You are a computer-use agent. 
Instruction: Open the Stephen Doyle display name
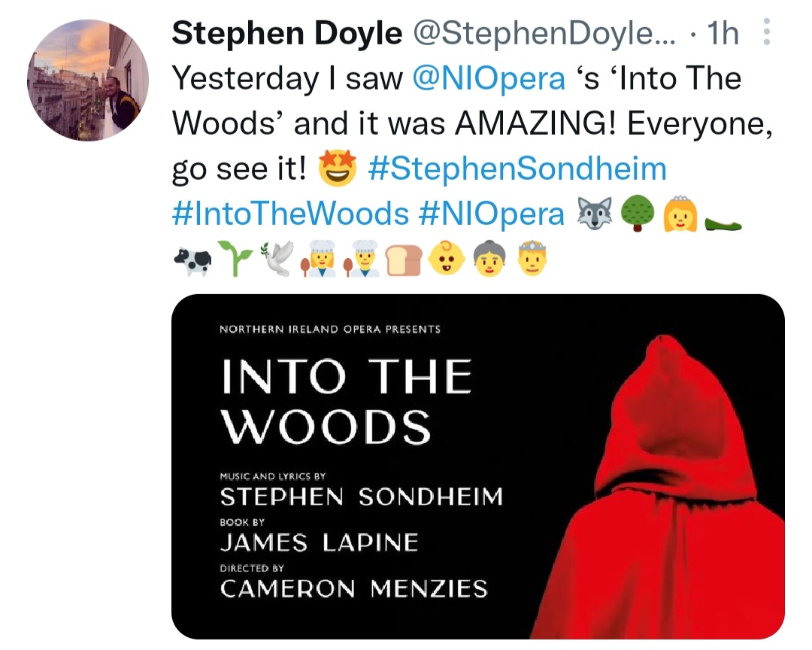click(x=287, y=33)
